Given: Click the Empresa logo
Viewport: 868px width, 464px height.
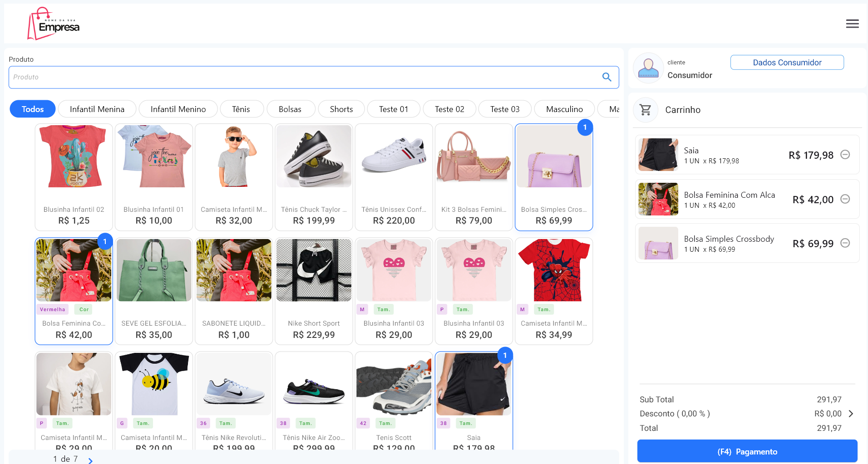Looking at the screenshot, I should tap(54, 24).
